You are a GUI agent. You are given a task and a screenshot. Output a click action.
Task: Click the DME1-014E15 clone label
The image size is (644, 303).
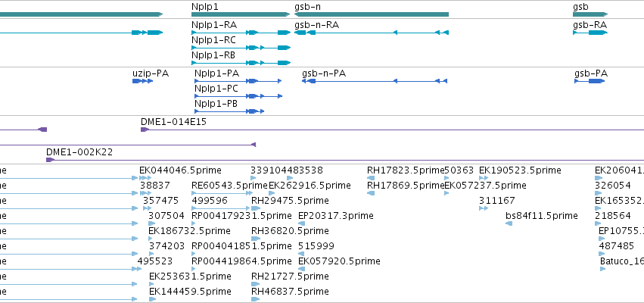(173, 122)
